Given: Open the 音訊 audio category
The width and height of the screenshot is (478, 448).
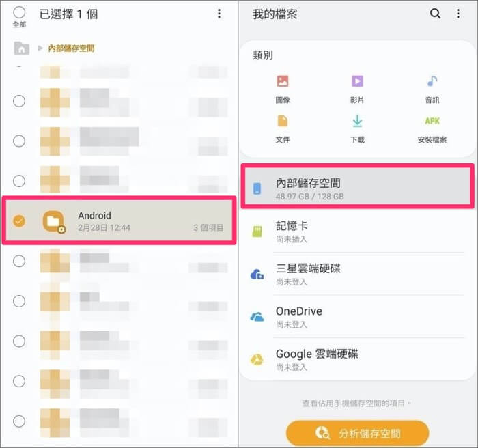Looking at the screenshot, I should (x=432, y=89).
